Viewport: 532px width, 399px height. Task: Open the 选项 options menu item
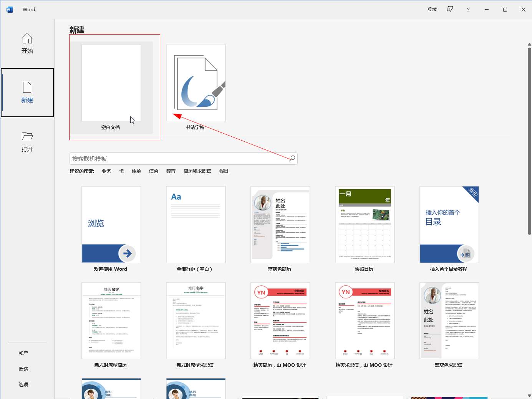(23, 384)
